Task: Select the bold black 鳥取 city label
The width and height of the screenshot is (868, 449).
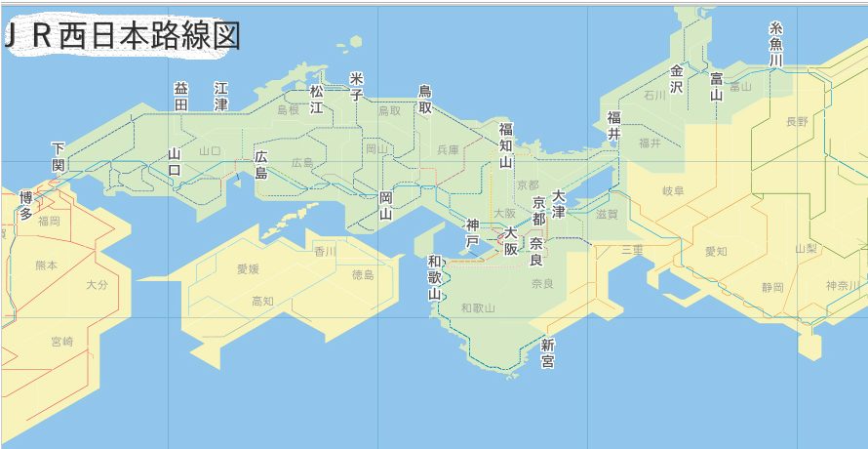Action: 425,100
